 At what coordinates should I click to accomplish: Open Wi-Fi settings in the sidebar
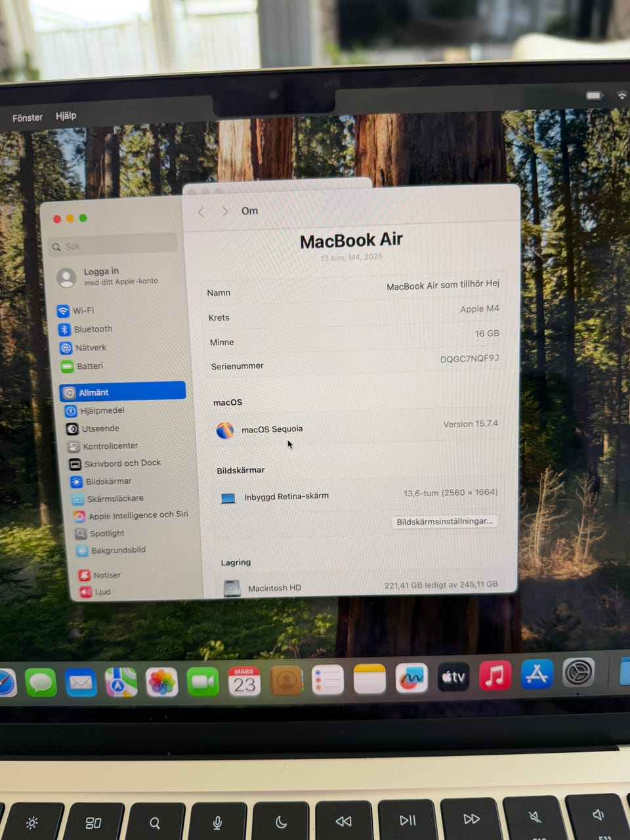[83, 310]
